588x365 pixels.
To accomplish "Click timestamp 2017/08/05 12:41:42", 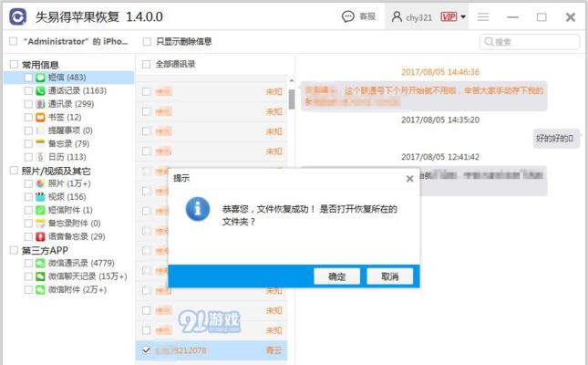I will [x=440, y=157].
